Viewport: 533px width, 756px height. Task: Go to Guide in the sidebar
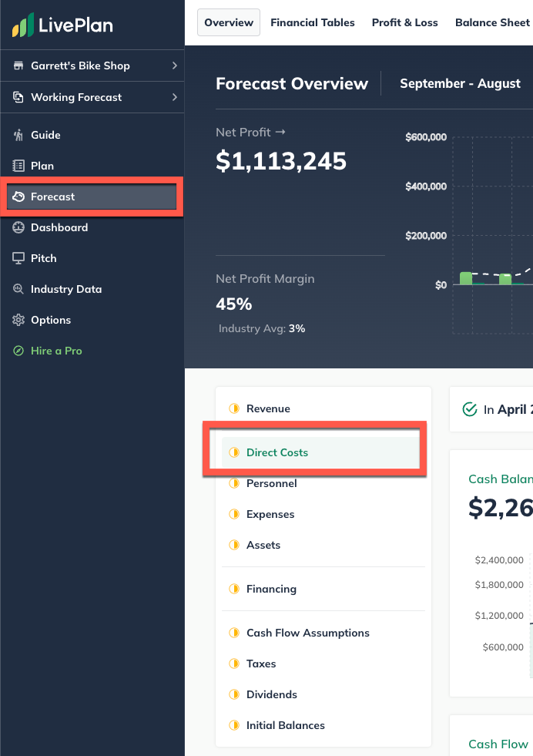[92, 135]
